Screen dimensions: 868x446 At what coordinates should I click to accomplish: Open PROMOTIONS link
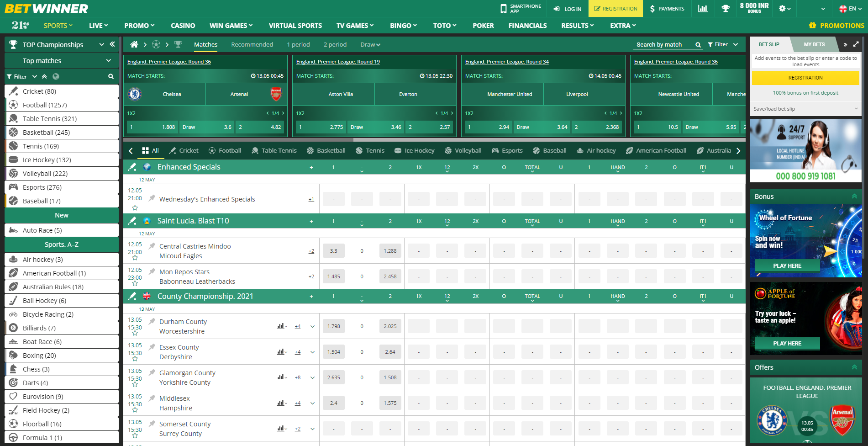[x=837, y=26]
